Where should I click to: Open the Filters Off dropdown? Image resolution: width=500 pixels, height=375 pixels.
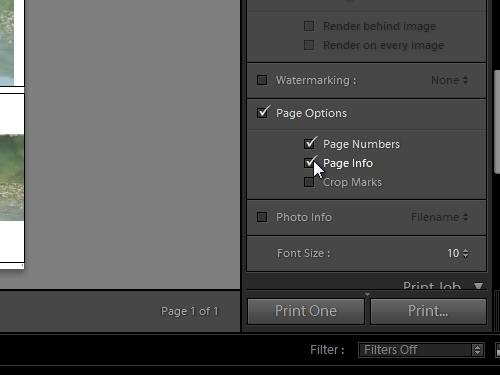421,350
